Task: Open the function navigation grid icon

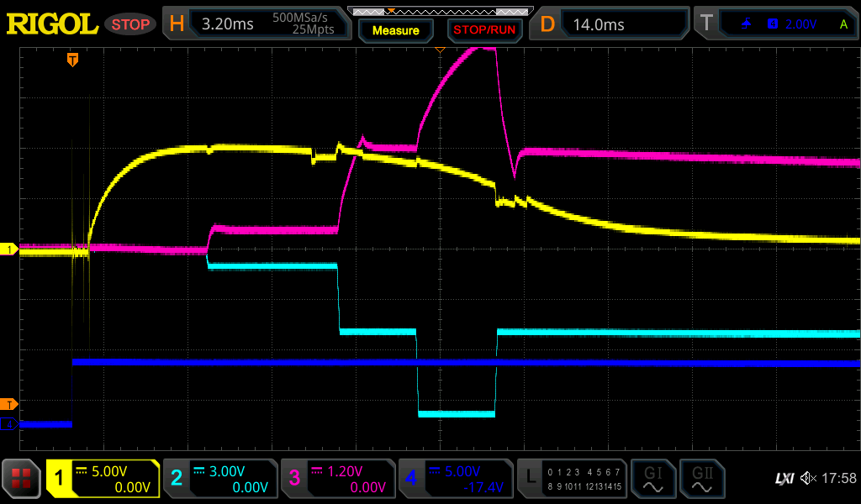Action: [21, 479]
